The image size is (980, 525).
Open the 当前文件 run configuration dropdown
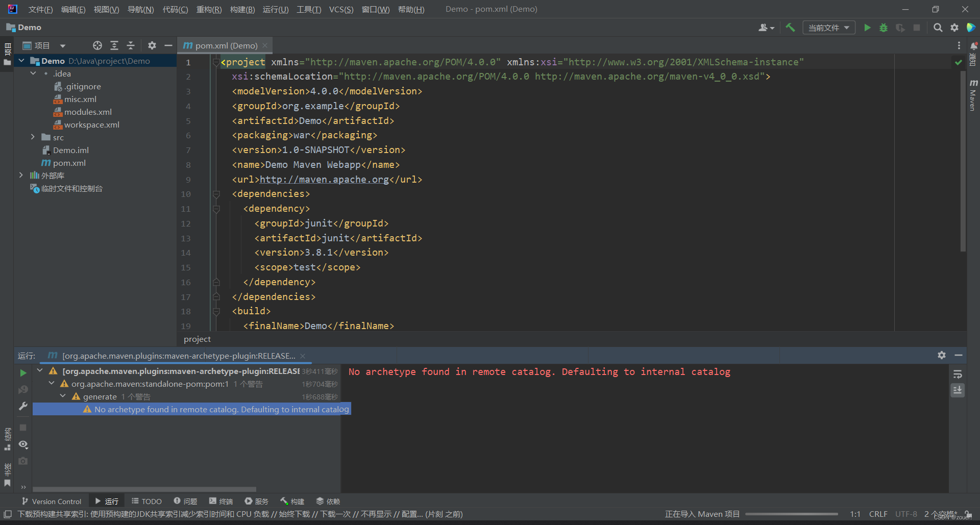(x=828, y=28)
